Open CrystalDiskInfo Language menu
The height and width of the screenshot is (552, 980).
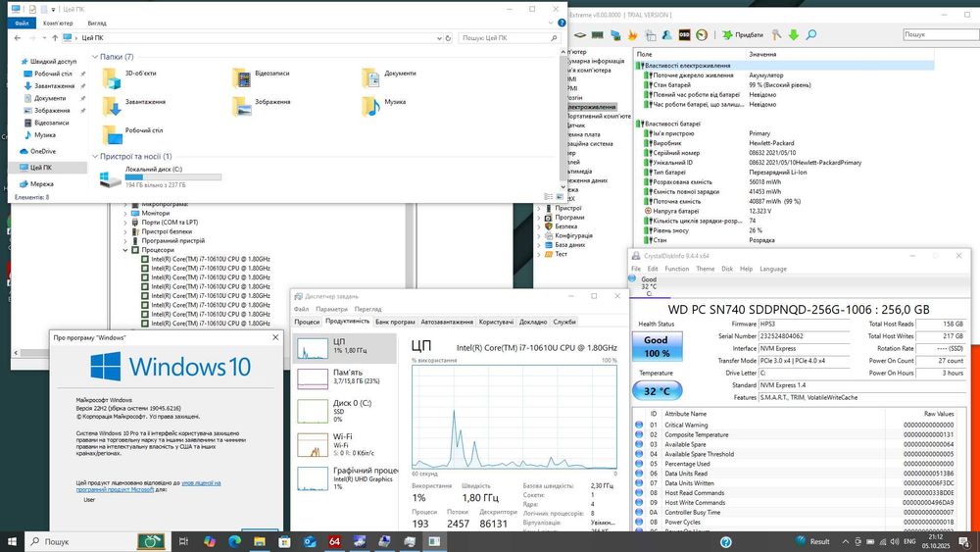(773, 269)
